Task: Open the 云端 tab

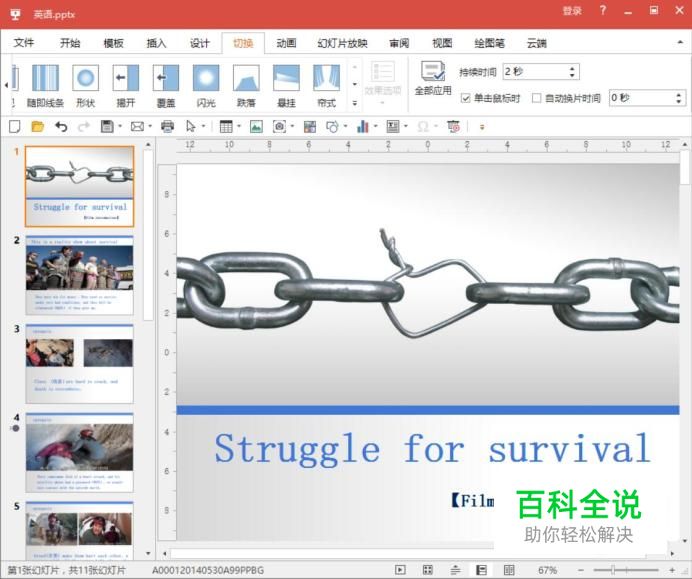Action: (x=537, y=43)
